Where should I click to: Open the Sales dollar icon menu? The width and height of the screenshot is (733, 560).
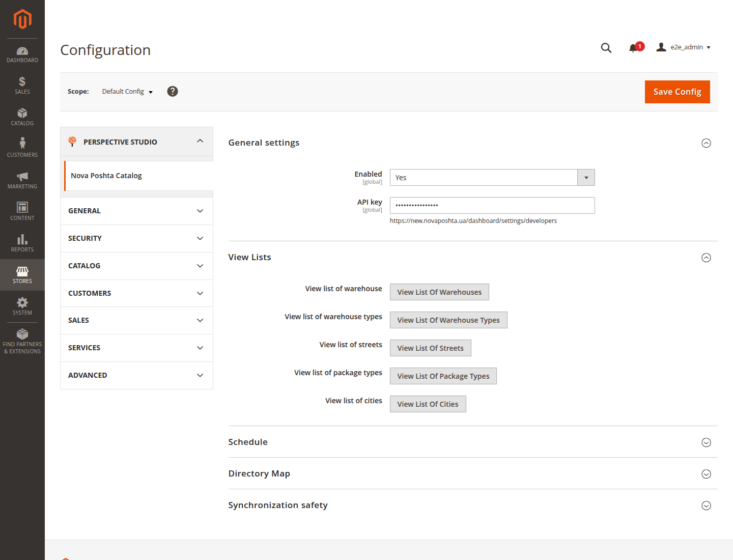[x=22, y=85]
